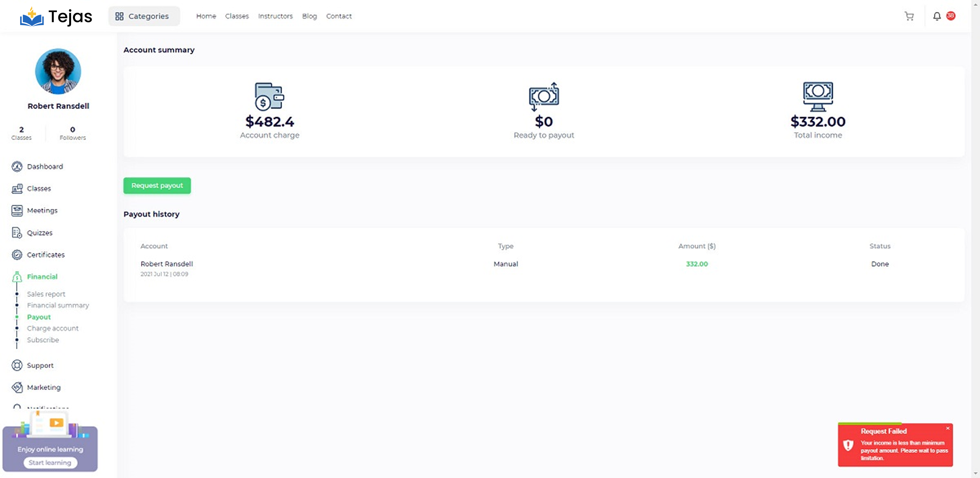Open the Sales report sub-item
The height and width of the screenshot is (478, 980).
46,294
